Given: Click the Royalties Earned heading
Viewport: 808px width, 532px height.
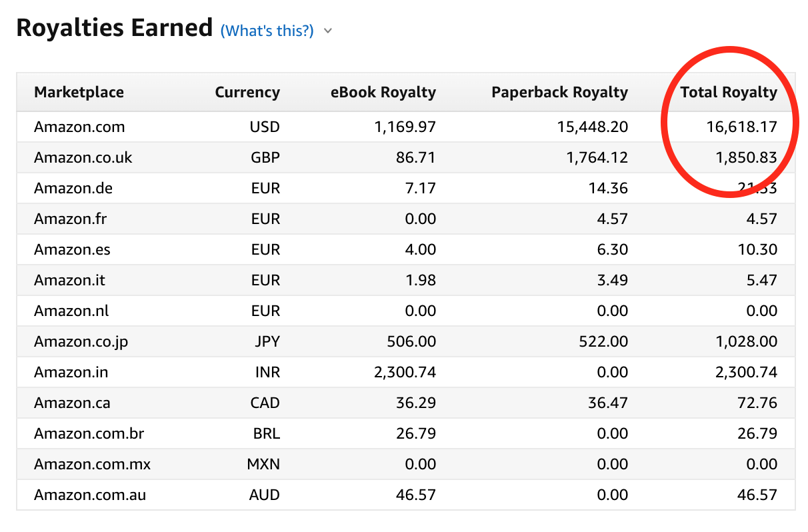Looking at the screenshot, I should 114,28.
